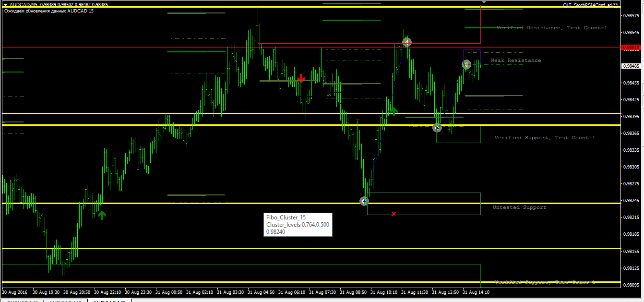
Task: Click the small red X marker in support box
Action: click(394, 214)
